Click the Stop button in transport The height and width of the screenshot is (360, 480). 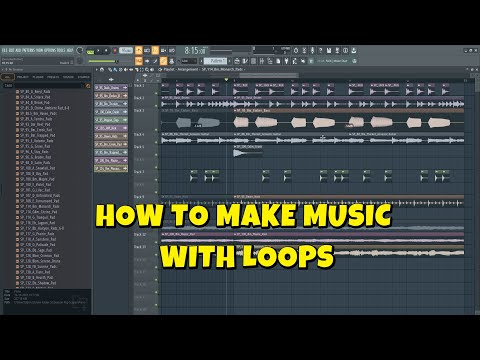point(106,51)
